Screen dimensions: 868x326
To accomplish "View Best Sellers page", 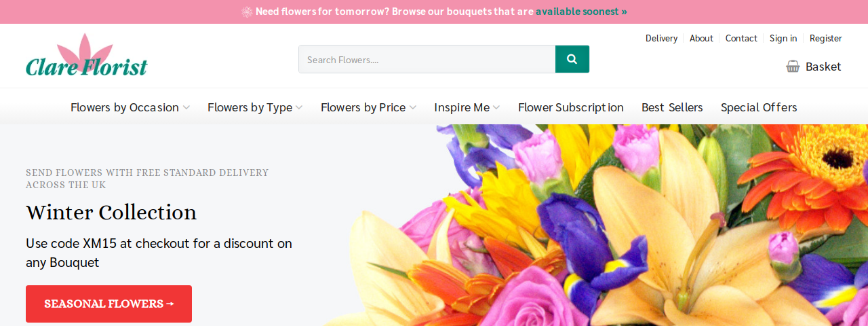I will pos(672,107).
